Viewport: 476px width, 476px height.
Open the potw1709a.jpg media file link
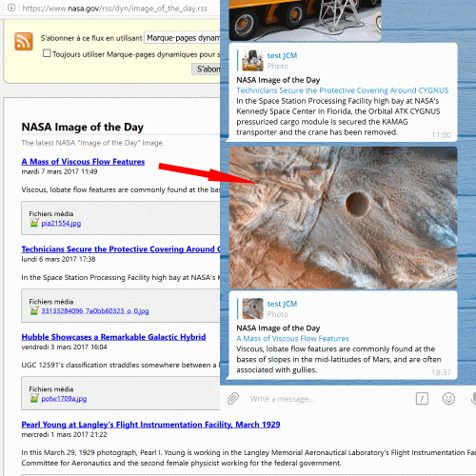[64, 398]
